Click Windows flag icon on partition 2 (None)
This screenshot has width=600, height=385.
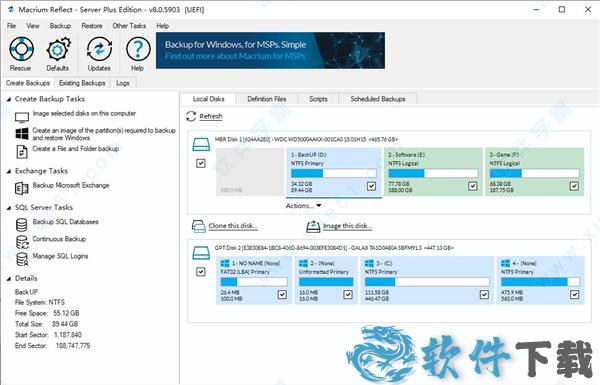click(x=303, y=263)
